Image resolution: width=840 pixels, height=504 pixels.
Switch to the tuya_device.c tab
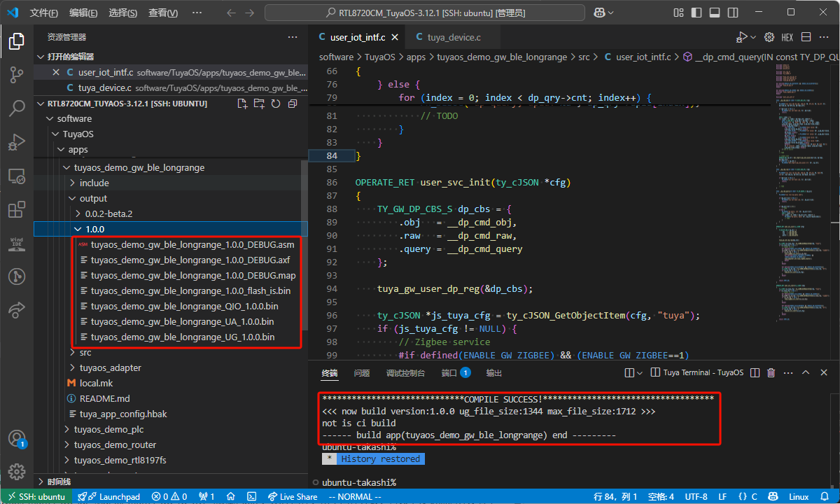click(454, 38)
